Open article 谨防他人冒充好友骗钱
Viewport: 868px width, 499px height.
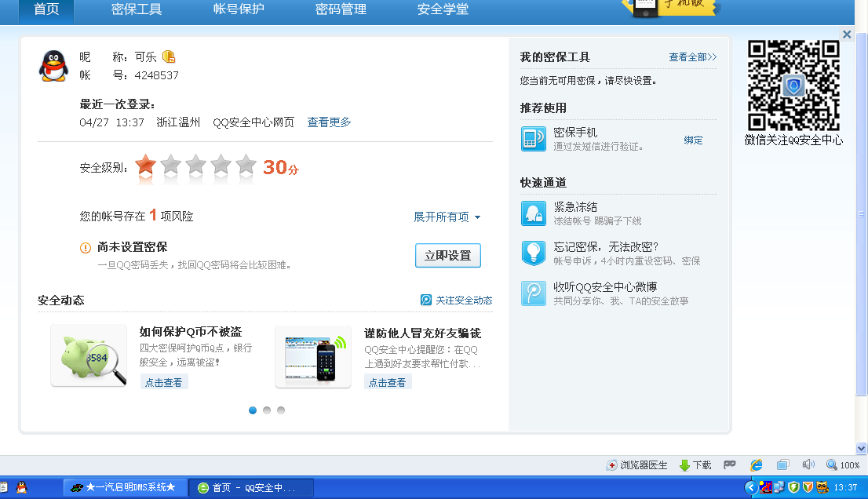(422, 333)
